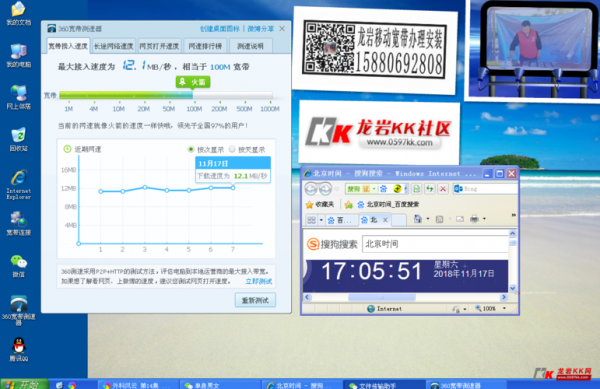The height and width of the screenshot is (389, 600).
Task: Open the IE security status dropdown arrow
Action: coord(465,309)
